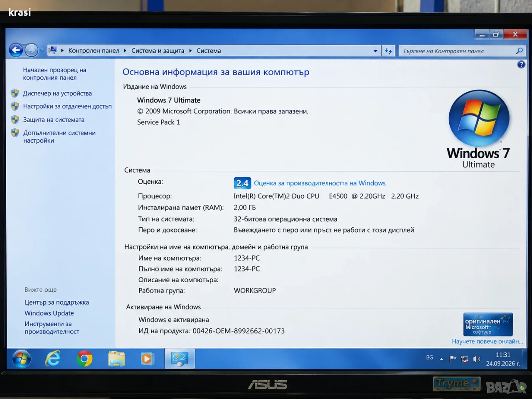The width and height of the screenshot is (532, 399).
Task: Open the help question mark icon
Action: (x=521, y=64)
